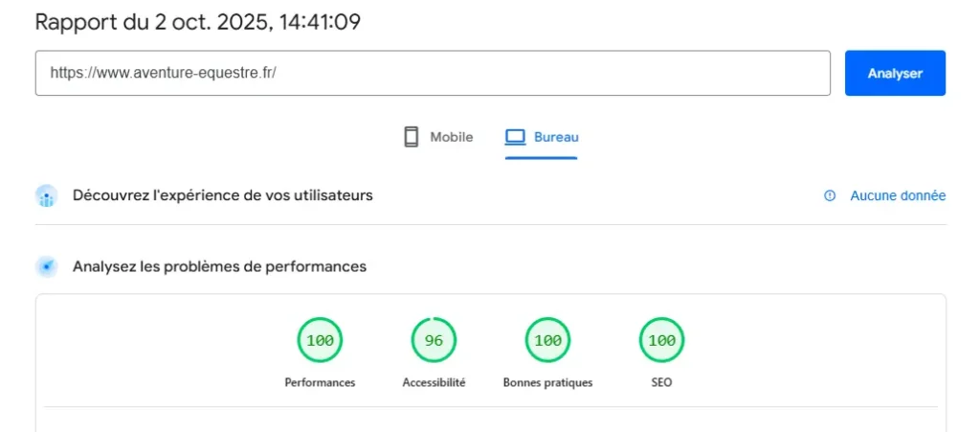
Task: Click the info icon beside Aucune donnée
Action: (x=830, y=195)
